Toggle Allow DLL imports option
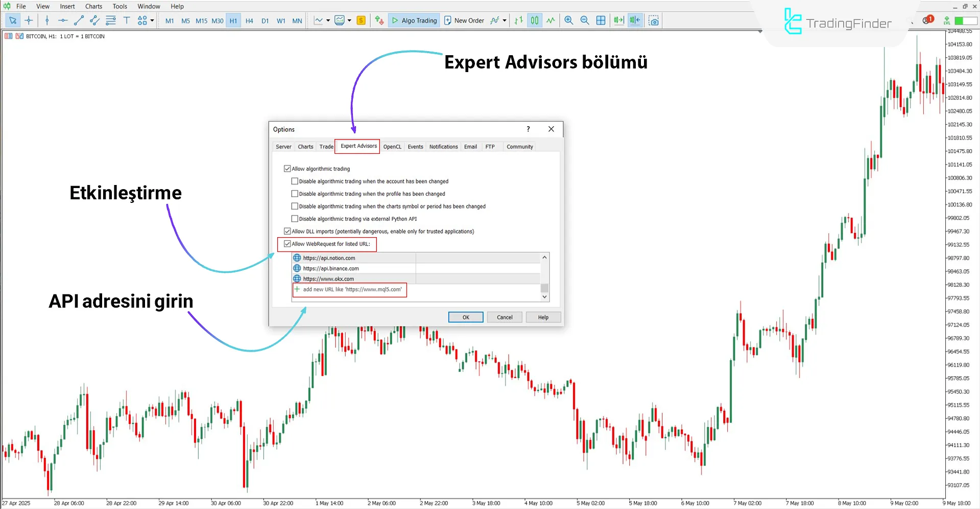Viewport: 980px width, 509px height. pos(287,231)
